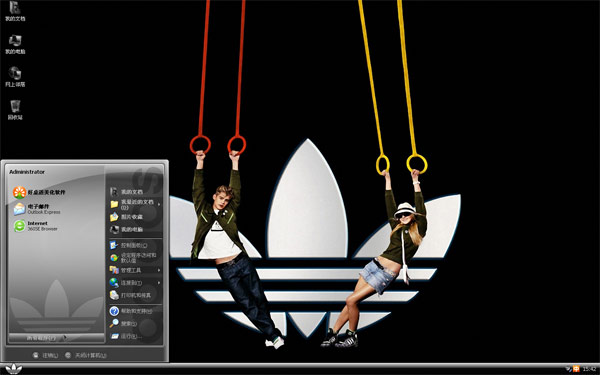The width and height of the screenshot is (600, 375).
Task: Select the Network Neighborhood desktop icon
Action: (15, 77)
